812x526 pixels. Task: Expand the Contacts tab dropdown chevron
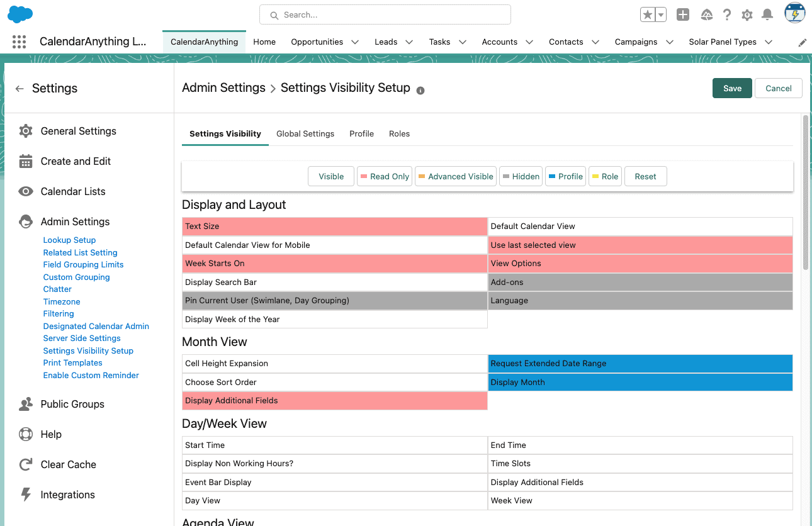[x=595, y=42]
